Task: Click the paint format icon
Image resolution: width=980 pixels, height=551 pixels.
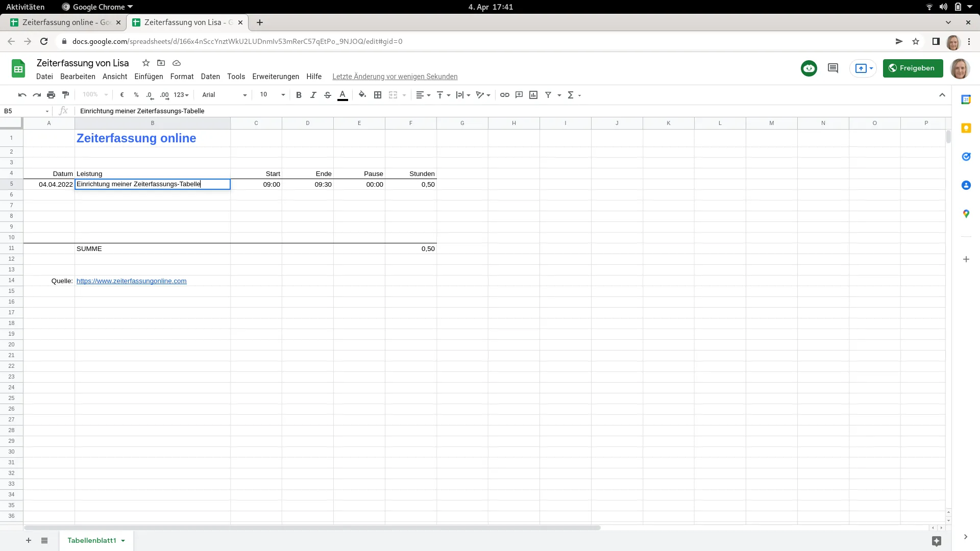Action: pyautogui.click(x=65, y=95)
